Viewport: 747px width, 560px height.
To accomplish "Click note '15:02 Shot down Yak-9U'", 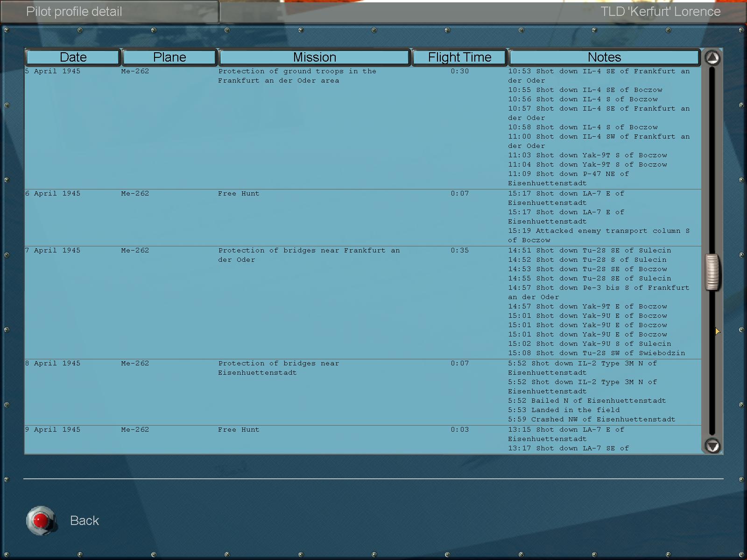I will 590,344.
